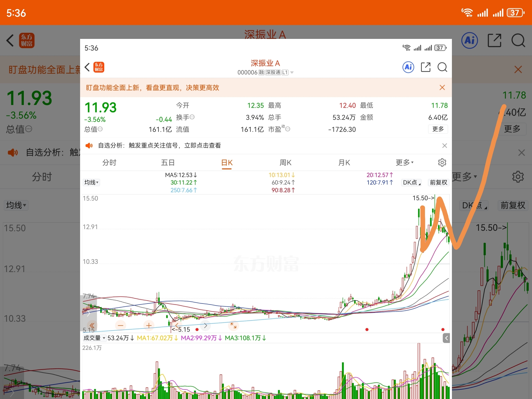Collapse side panel arrow by volume

446,338
